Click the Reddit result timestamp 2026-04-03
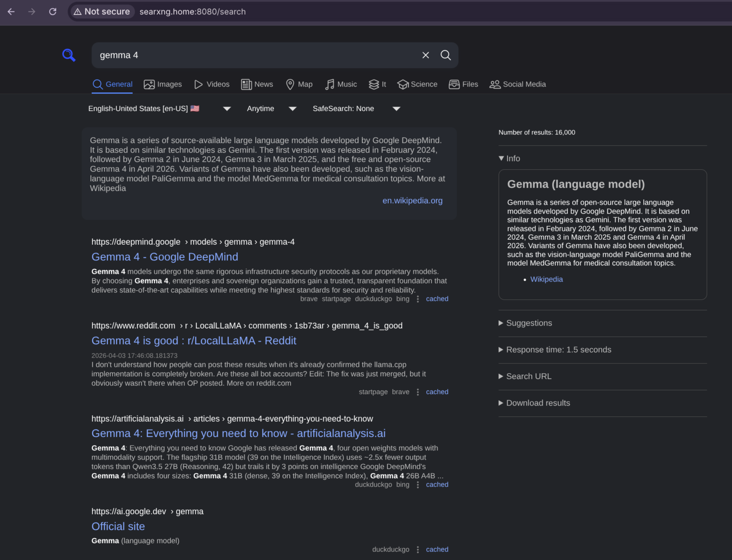Image resolution: width=732 pixels, height=560 pixels. click(x=134, y=356)
